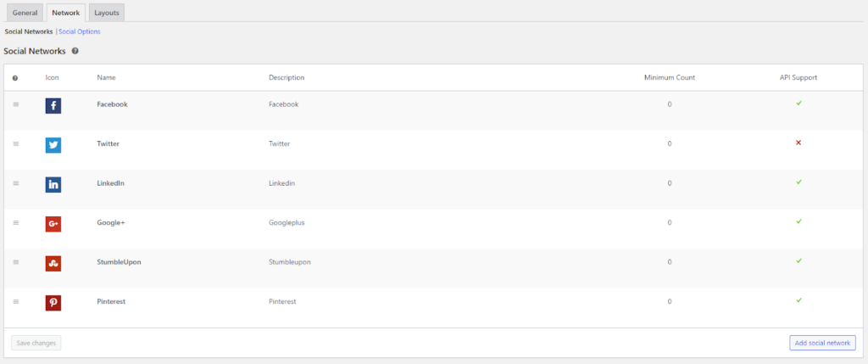This screenshot has width=868, height=364.
Task: Open help icon beside Social Networks heading
Action: 75,51
